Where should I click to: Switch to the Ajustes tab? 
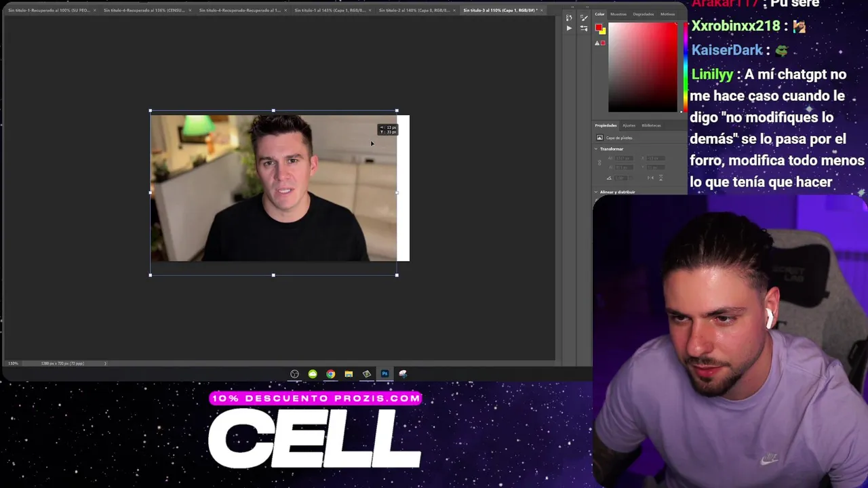pyautogui.click(x=629, y=125)
